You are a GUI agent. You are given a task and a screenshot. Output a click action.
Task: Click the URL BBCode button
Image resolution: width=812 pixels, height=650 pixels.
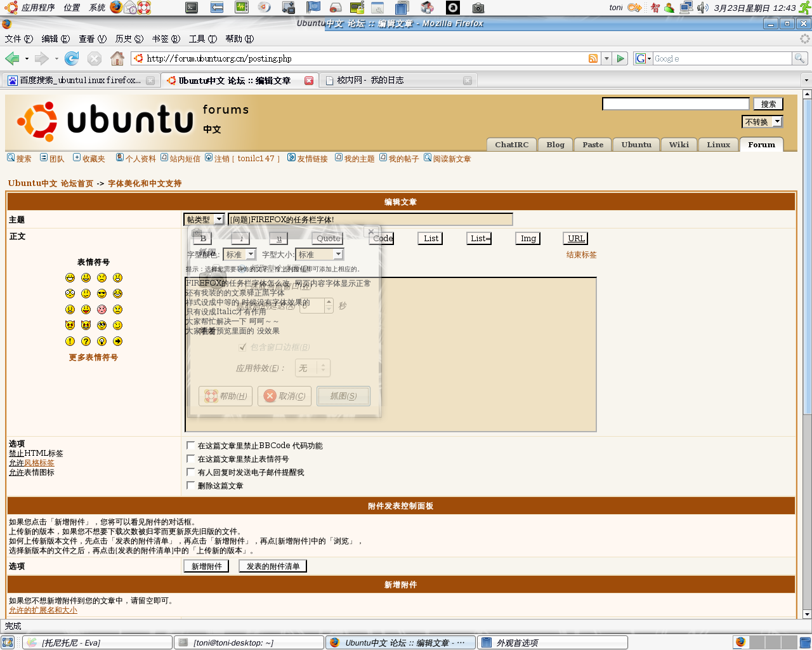[576, 238]
